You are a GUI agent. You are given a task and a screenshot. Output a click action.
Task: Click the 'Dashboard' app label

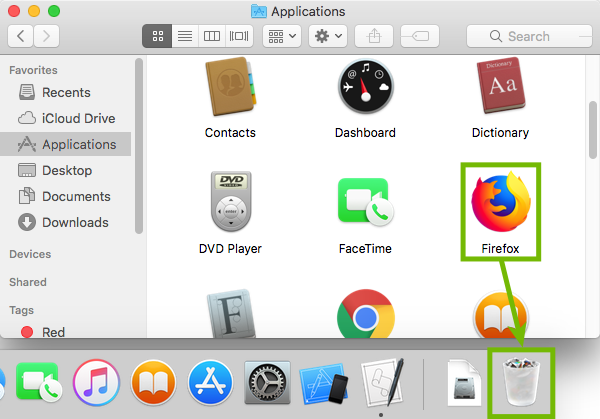pos(365,133)
